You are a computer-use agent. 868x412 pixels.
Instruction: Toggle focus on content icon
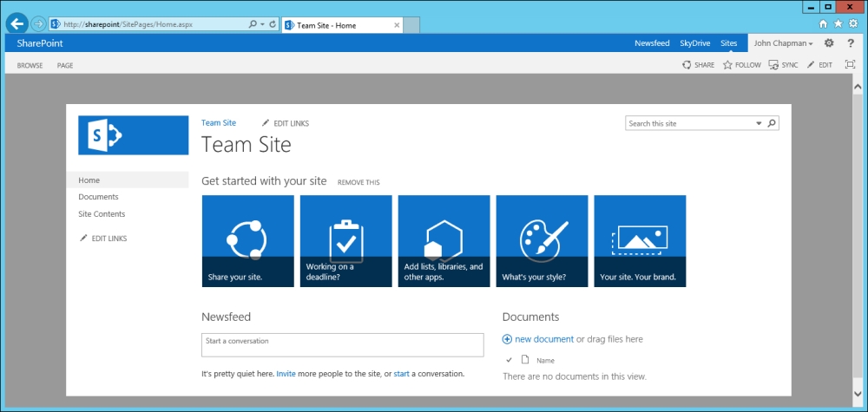click(x=850, y=65)
